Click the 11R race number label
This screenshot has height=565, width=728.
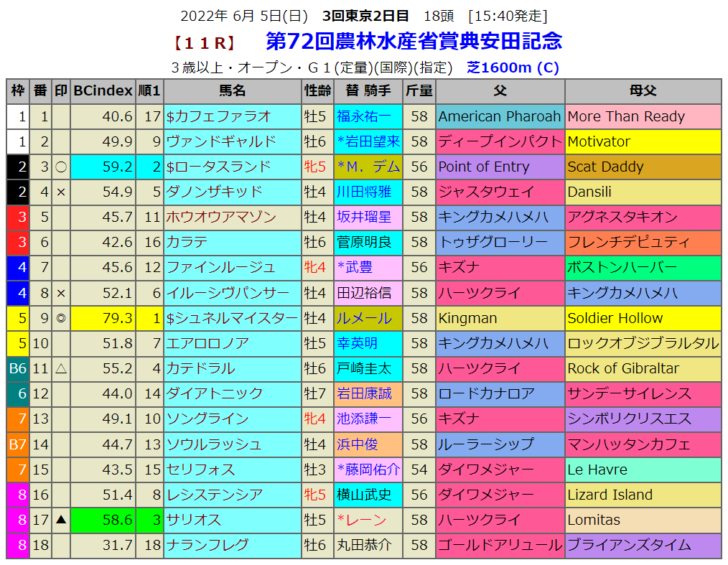[x=205, y=43]
